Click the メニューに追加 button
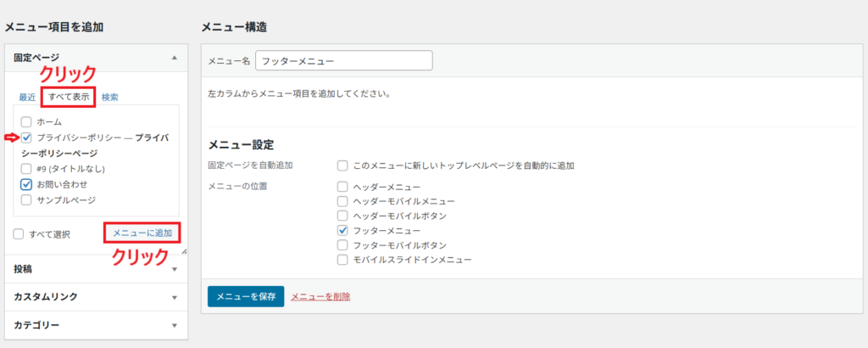 pos(142,233)
